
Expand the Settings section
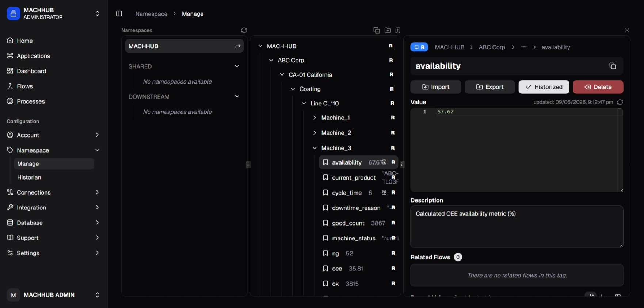[53, 253]
